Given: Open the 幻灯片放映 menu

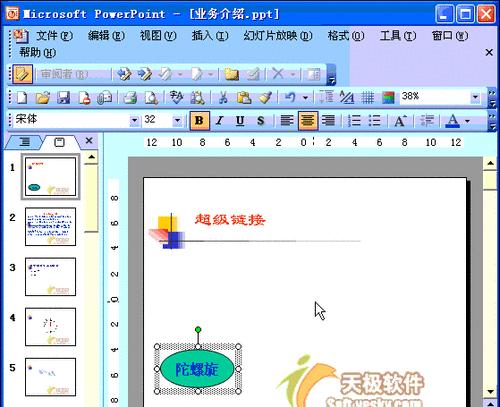Looking at the screenshot, I should (x=278, y=35).
